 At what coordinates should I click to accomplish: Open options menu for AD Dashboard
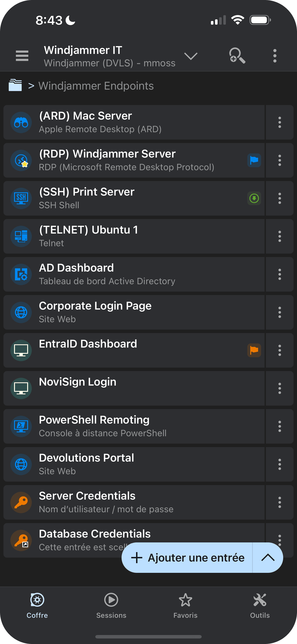pyautogui.click(x=280, y=274)
